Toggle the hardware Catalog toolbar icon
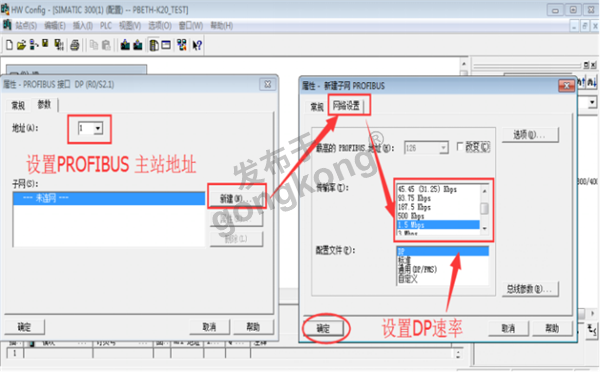The width and height of the screenshot is (600, 372). (x=154, y=45)
